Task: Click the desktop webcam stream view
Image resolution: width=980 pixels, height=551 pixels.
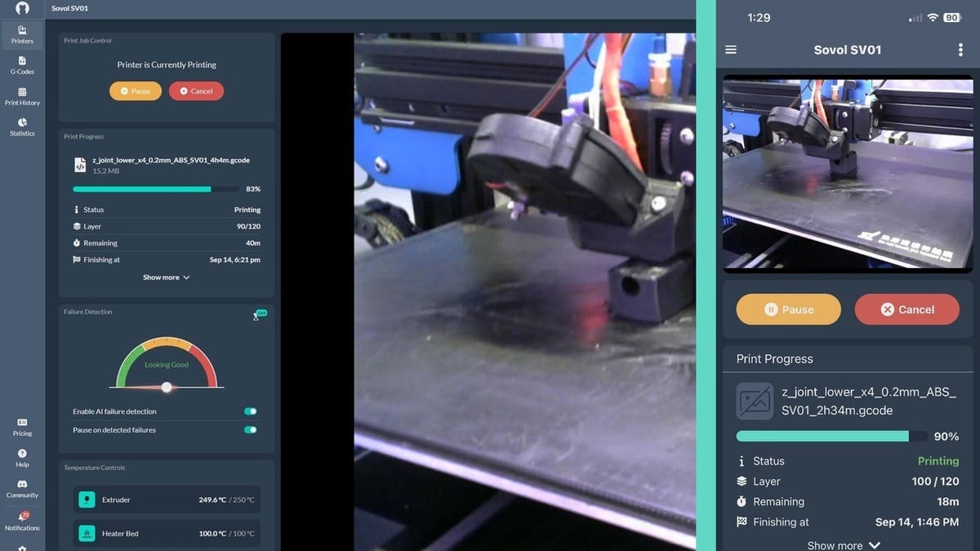Action: (488, 291)
